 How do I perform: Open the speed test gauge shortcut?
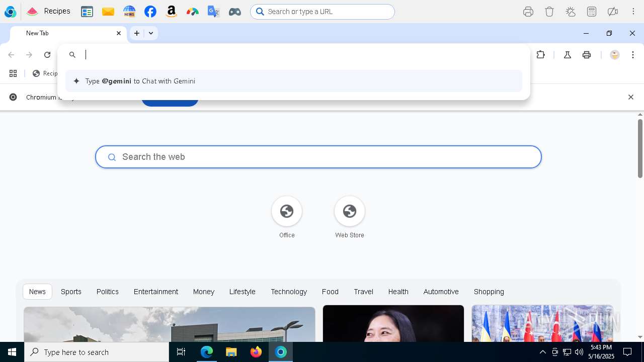coord(193,12)
